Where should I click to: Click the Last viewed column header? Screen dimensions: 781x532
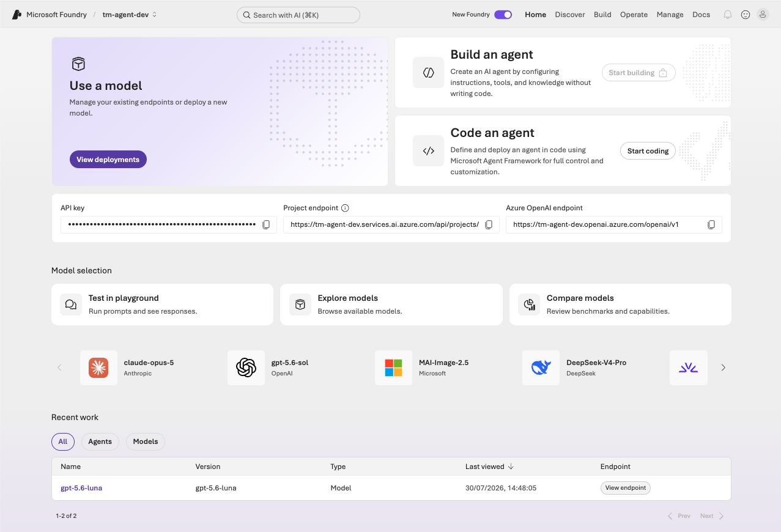(x=485, y=467)
